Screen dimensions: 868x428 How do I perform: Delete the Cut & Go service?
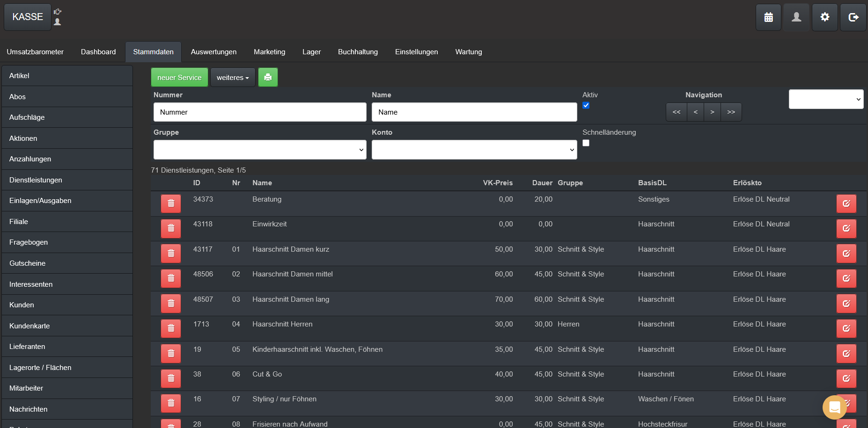click(x=171, y=378)
